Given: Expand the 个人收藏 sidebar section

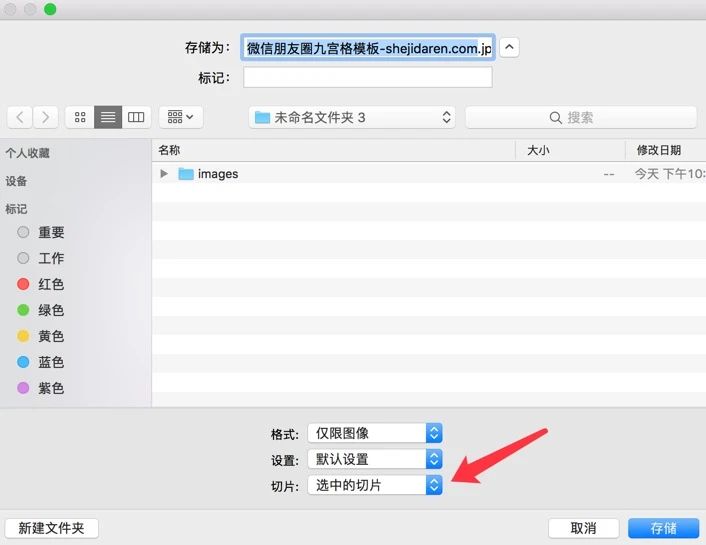Looking at the screenshot, I should coord(27,153).
